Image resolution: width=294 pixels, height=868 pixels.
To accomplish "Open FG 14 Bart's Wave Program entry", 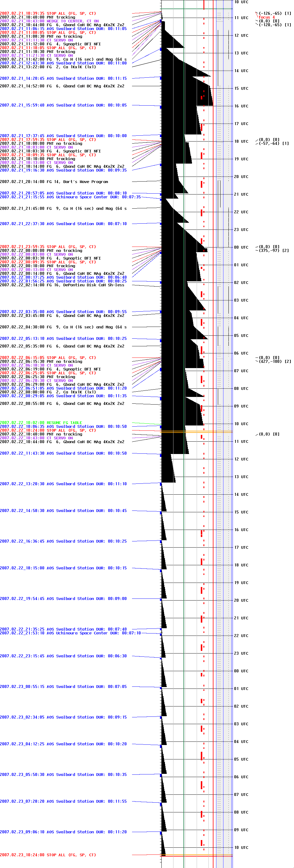I will (x=54, y=182).
